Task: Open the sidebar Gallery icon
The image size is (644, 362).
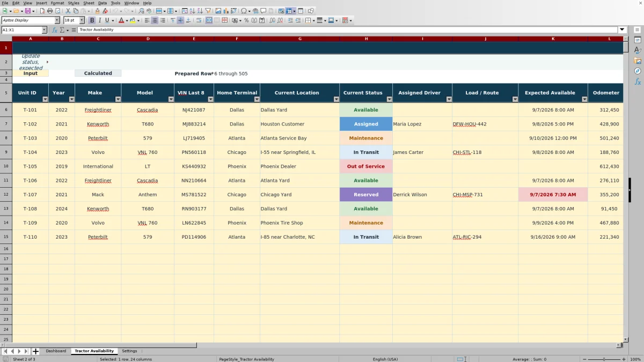Action: point(638,61)
